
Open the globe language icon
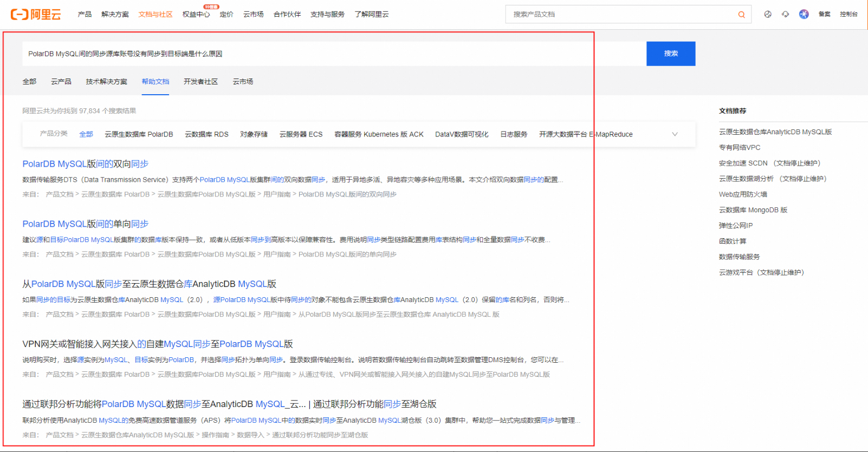point(768,15)
